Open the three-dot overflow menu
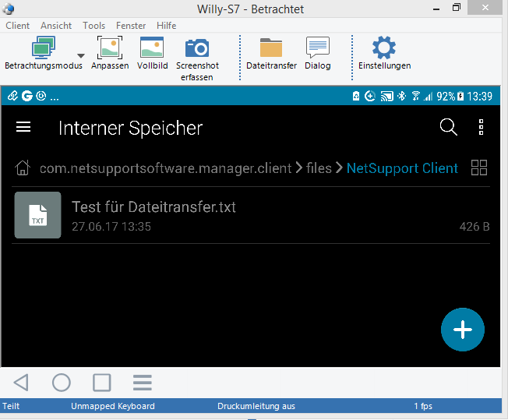The height and width of the screenshot is (420, 508). coord(482,128)
